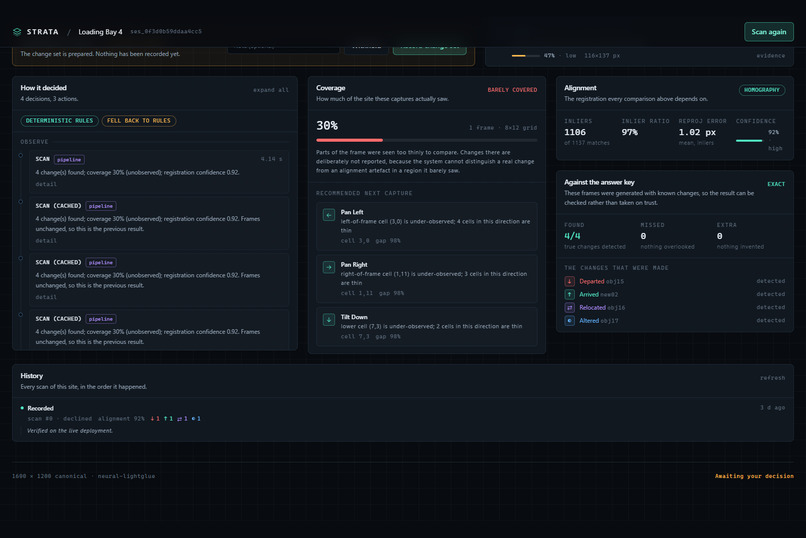Viewport: 806px width, 538px height.
Task: Click the BARELY COVERED status label
Action: [512, 90]
